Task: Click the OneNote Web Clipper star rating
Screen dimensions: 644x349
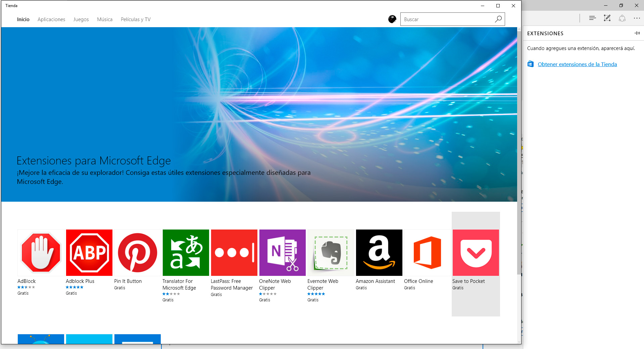Action: (x=268, y=294)
